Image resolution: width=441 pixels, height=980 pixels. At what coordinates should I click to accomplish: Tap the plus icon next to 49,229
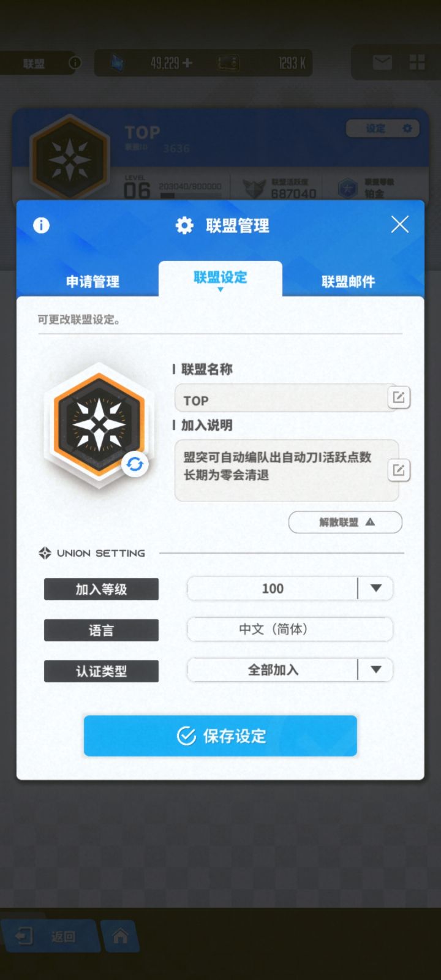point(187,62)
